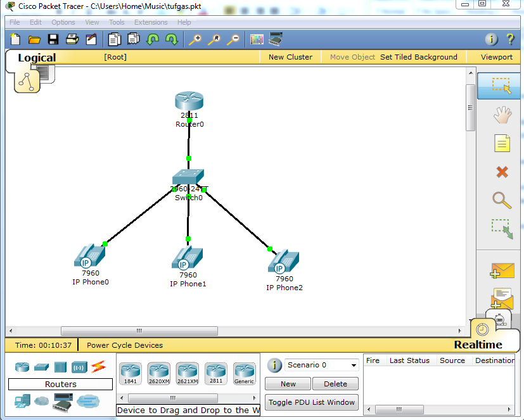Click the yellow question mark Help icon
Viewport: 524px width, 420px height.
(x=510, y=39)
